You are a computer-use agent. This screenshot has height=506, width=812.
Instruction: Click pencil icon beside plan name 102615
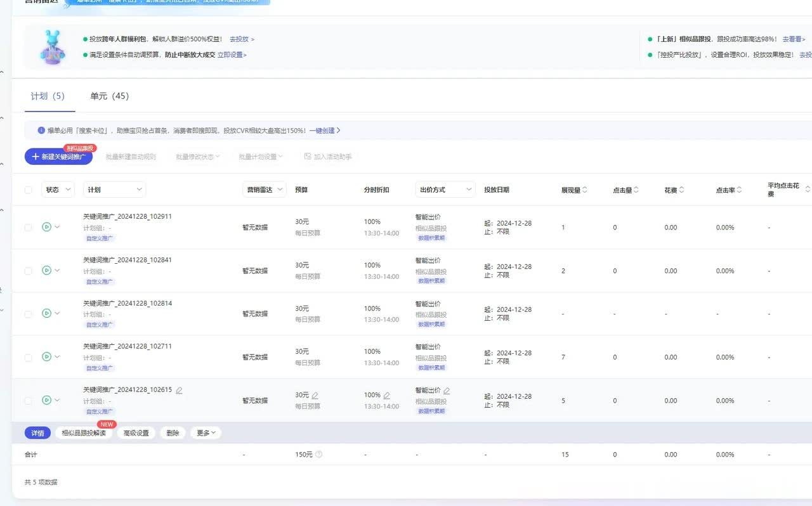click(x=179, y=390)
